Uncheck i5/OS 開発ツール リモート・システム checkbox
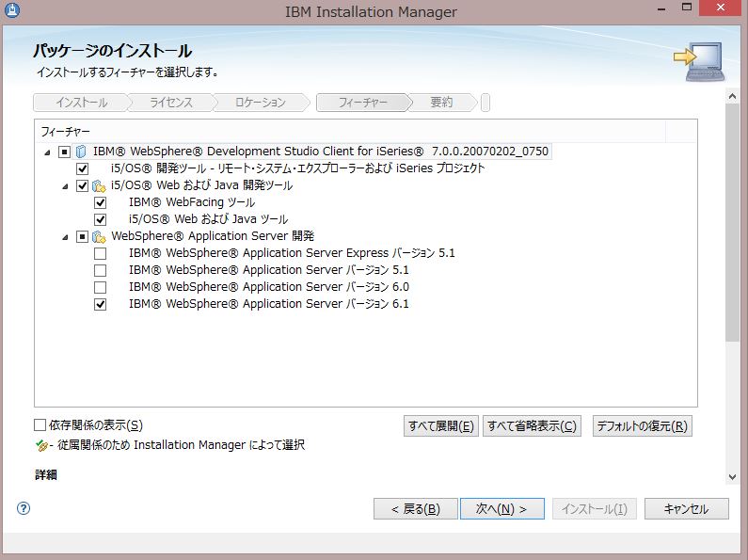Screen dimensions: 748x560 pos(82,168)
